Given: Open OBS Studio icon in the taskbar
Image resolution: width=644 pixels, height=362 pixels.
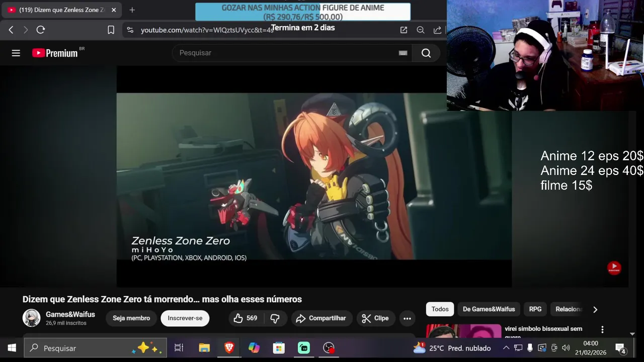Looking at the screenshot, I should [x=329, y=348].
